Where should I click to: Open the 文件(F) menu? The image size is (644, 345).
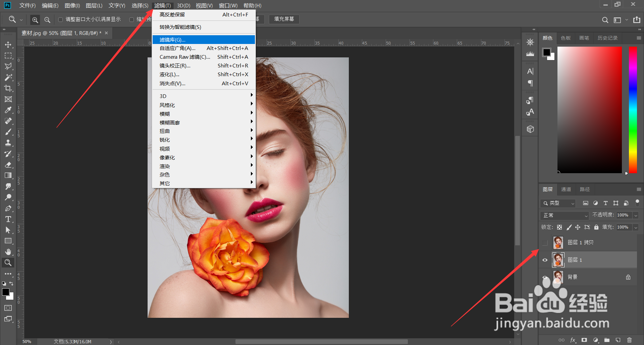(28, 6)
